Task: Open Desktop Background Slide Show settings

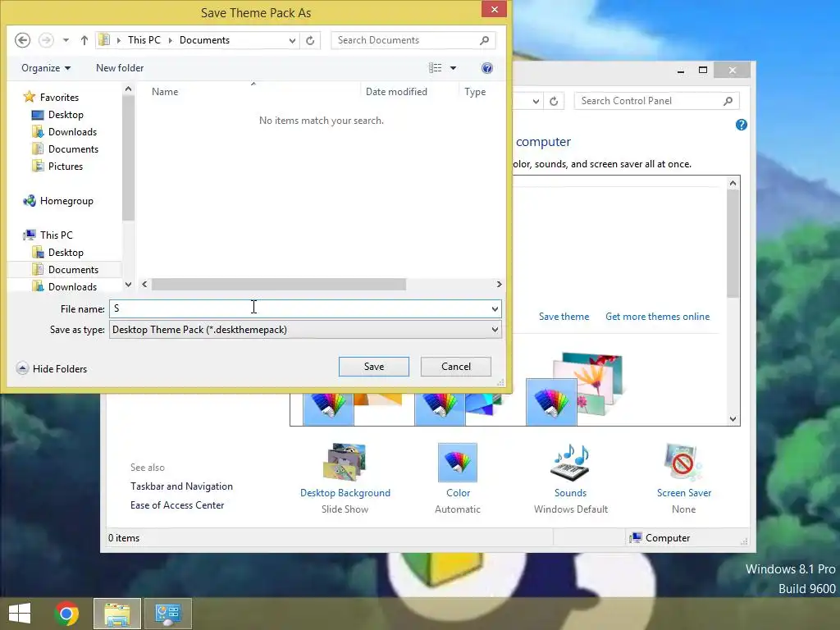Action: [x=345, y=478]
